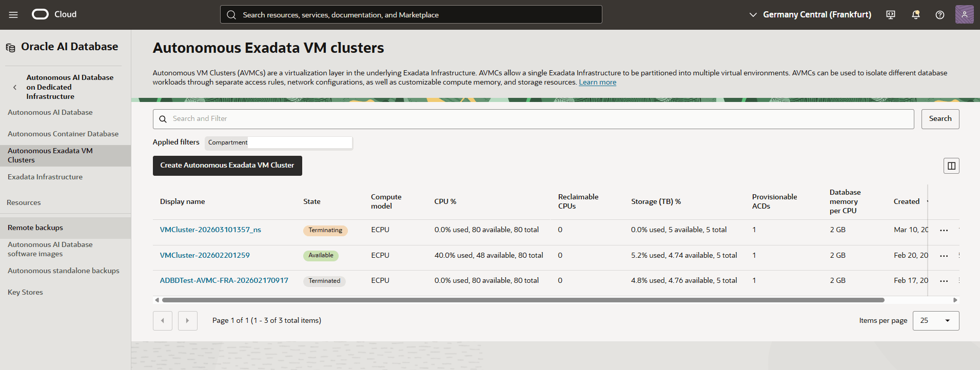Open VMCluster-202602201259 link

pyautogui.click(x=205, y=255)
